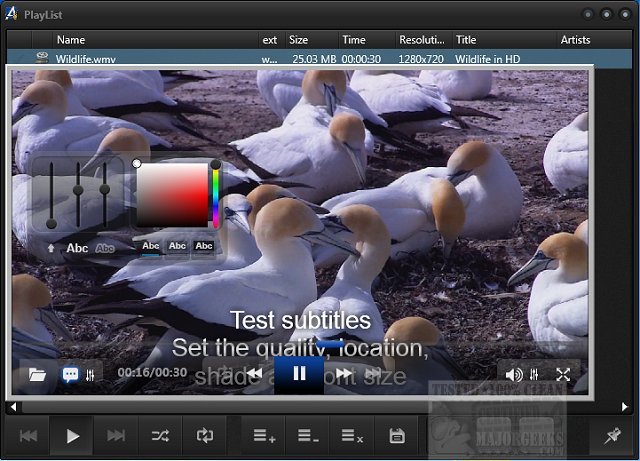Enter fullscreen with the expand arrows icon
This screenshot has height=461, width=640.
tap(563, 375)
